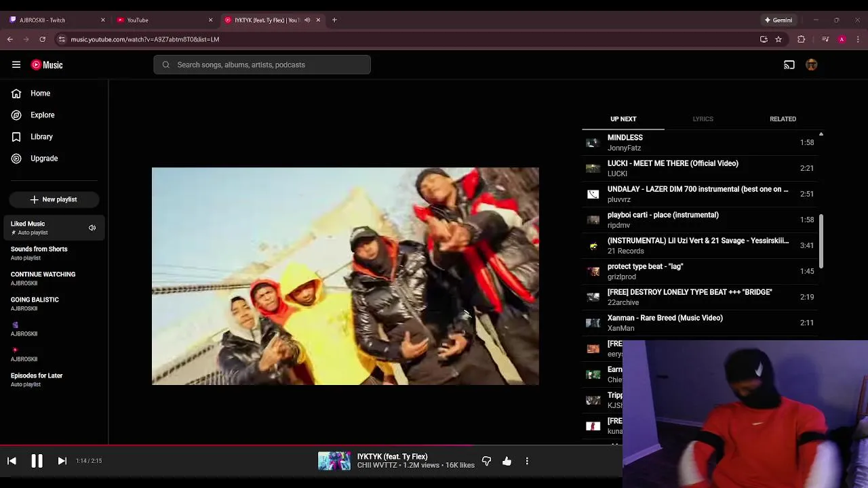The height and width of the screenshot is (488, 868).
Task: Play LUCKI - MEET ME THERE in queue
Action: coord(700,168)
